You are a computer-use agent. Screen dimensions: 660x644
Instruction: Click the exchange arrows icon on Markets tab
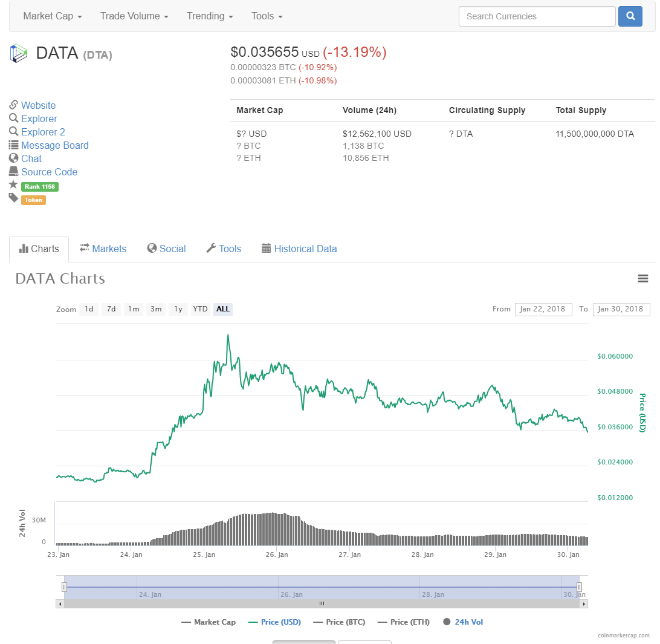(x=85, y=248)
